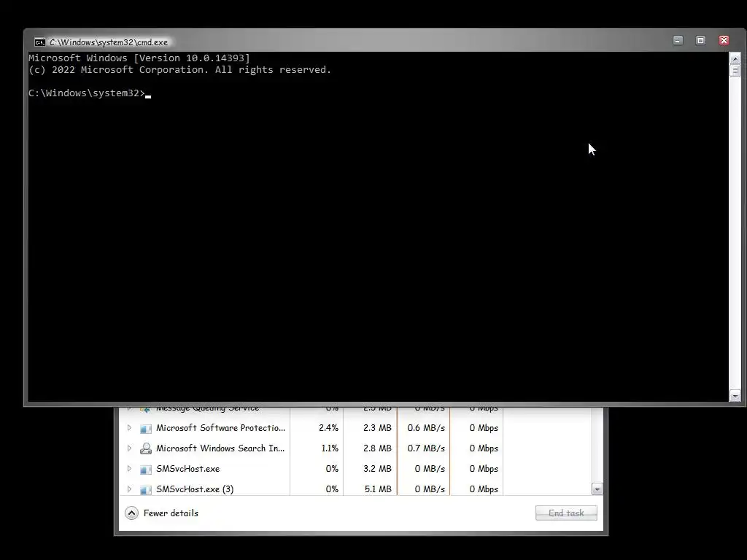Select Microsoft Software Protectio... process name
This screenshot has height=560, width=747.
[x=220, y=427]
